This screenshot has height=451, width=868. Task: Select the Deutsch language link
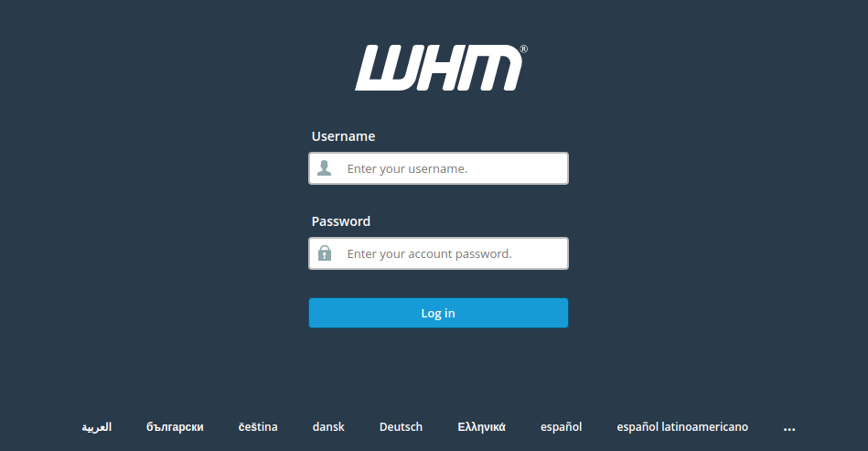(401, 426)
